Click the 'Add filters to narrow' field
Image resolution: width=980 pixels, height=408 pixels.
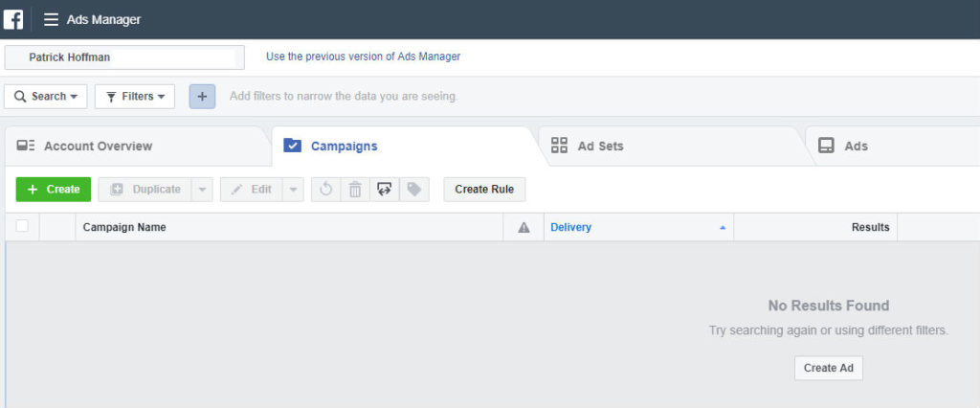344,97
